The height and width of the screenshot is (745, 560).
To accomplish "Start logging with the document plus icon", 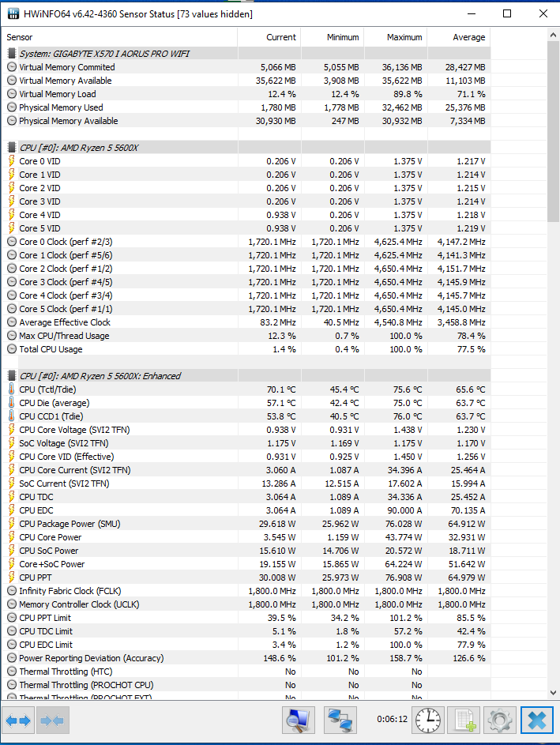I will [464, 720].
